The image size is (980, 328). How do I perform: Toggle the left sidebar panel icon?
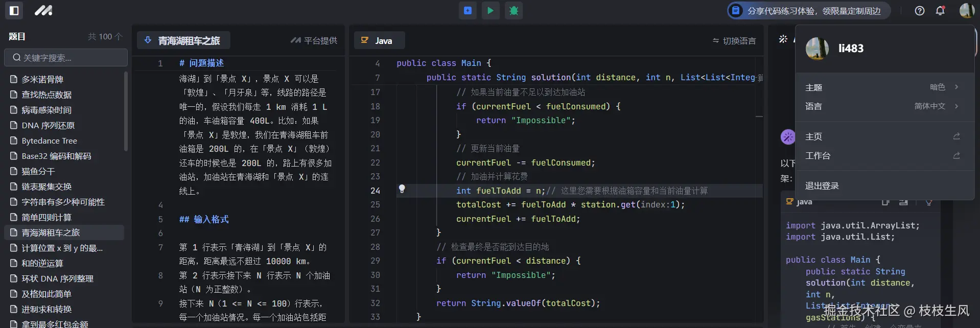click(x=14, y=10)
